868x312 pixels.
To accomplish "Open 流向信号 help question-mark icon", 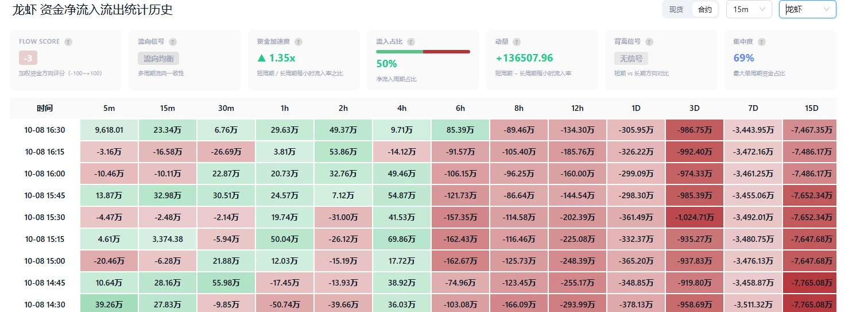I will tap(173, 42).
